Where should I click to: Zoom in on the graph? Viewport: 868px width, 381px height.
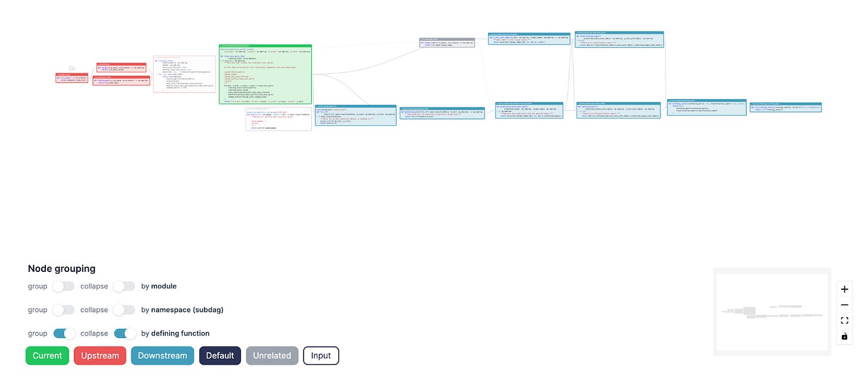[x=844, y=289]
